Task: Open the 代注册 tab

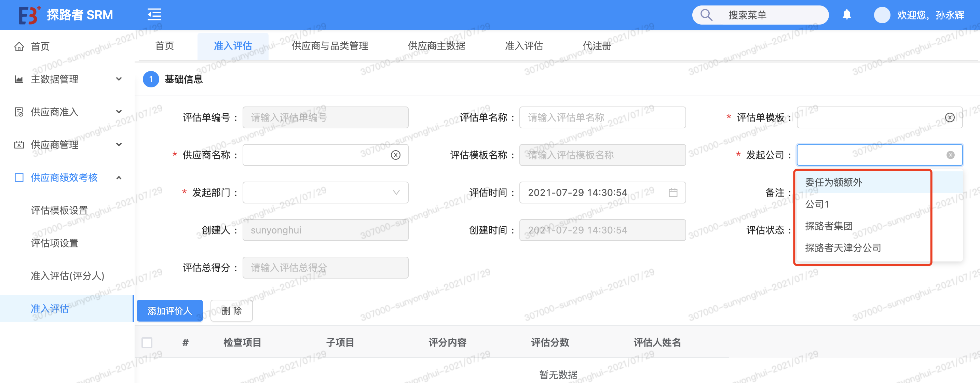Action: click(597, 46)
